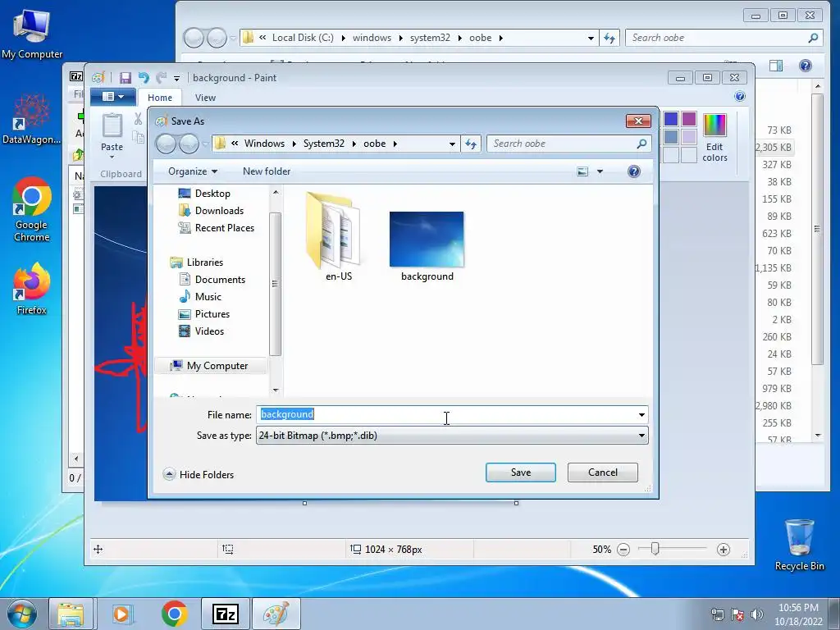
Task: Click Explorer preview pane toggle icon
Action: coord(776,66)
